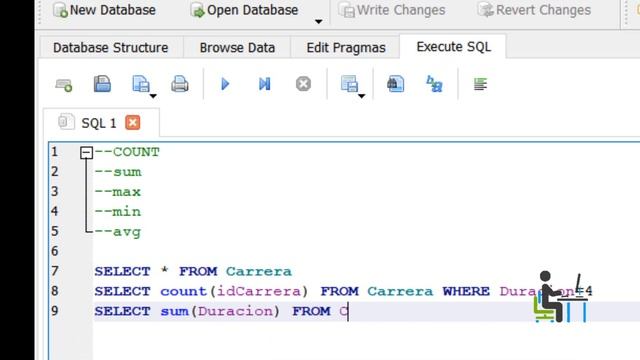Viewport: 640px width, 360px height.
Task: Switch to the Database Structure tab
Action: pos(111,48)
